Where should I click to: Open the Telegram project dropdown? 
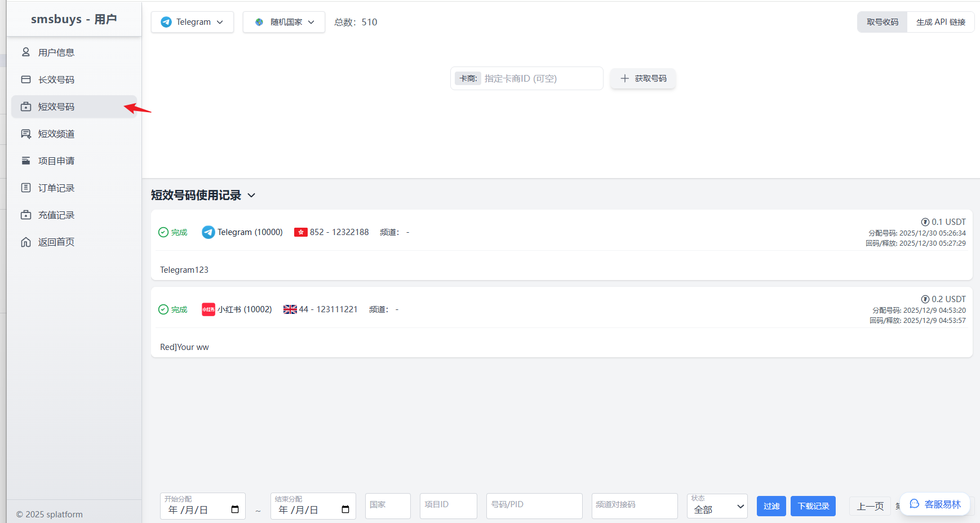pyautogui.click(x=192, y=22)
